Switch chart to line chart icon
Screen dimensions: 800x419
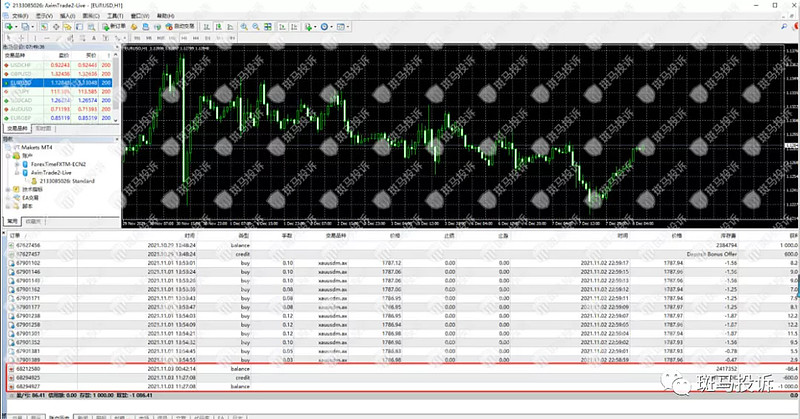[230, 27]
